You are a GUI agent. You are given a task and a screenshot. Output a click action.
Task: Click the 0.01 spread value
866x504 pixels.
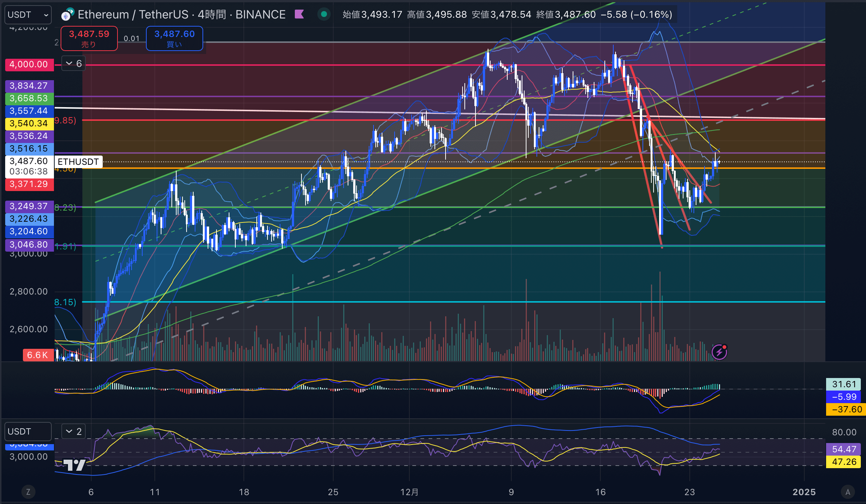click(x=132, y=38)
